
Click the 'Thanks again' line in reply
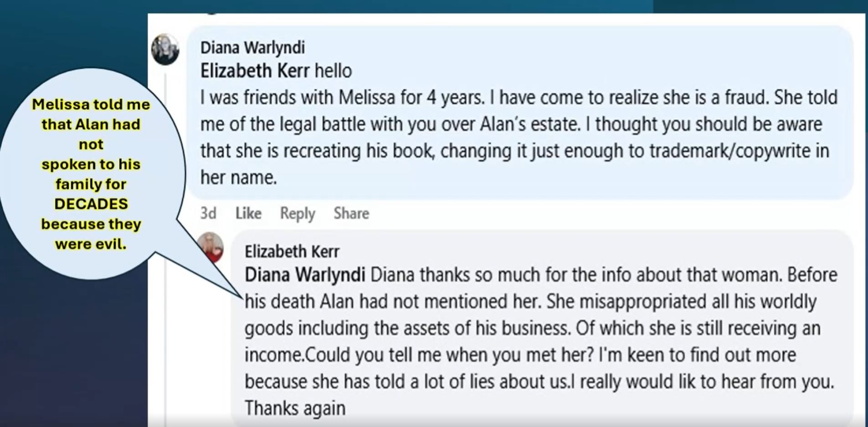(x=295, y=408)
